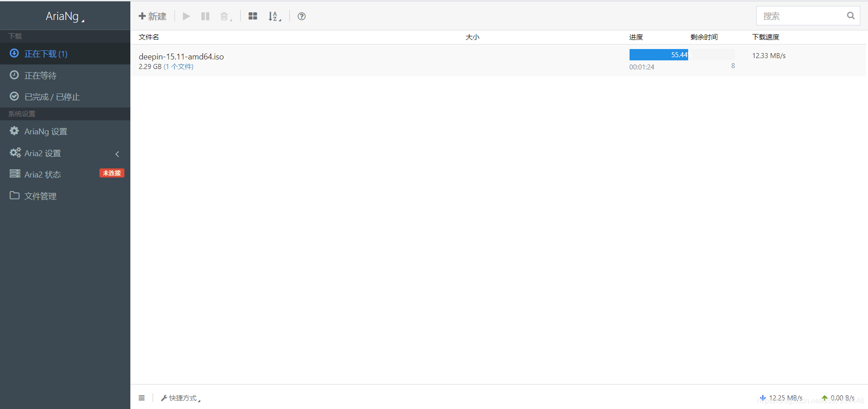
Task: Click the 55.44% progress bar
Action: pos(682,55)
